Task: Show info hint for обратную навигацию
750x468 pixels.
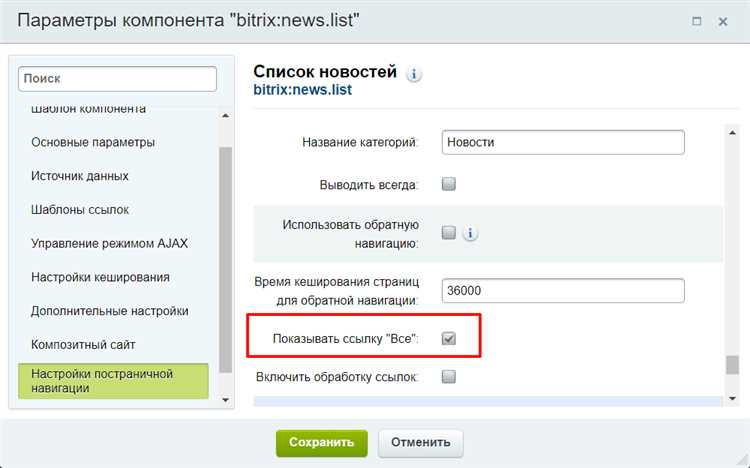Action: [x=470, y=234]
